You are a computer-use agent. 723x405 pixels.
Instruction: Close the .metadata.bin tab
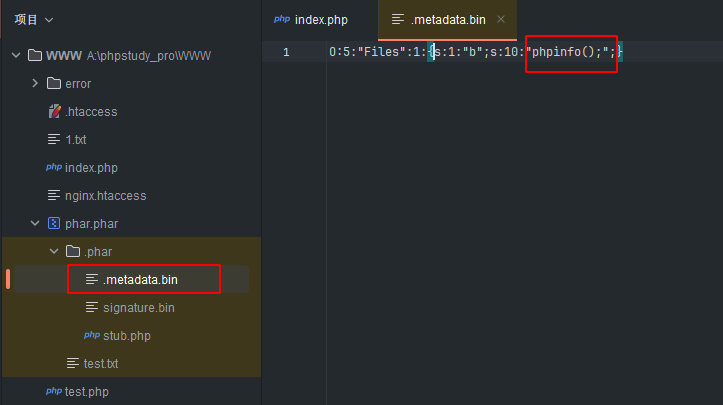pyautogui.click(x=501, y=20)
